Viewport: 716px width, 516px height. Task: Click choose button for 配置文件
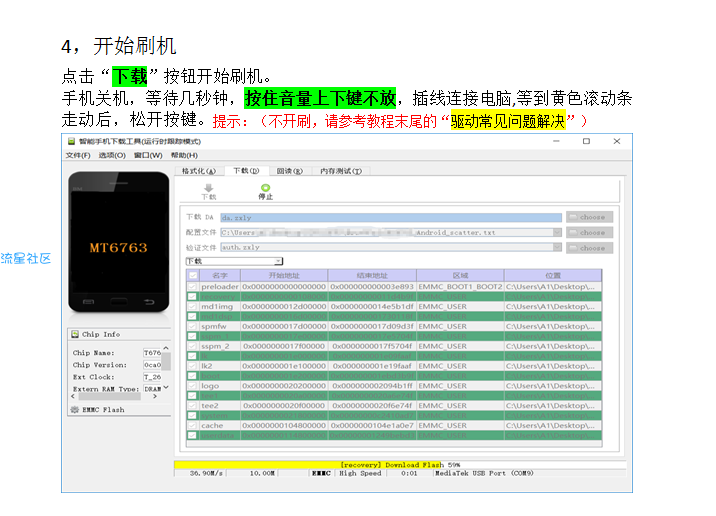click(590, 232)
